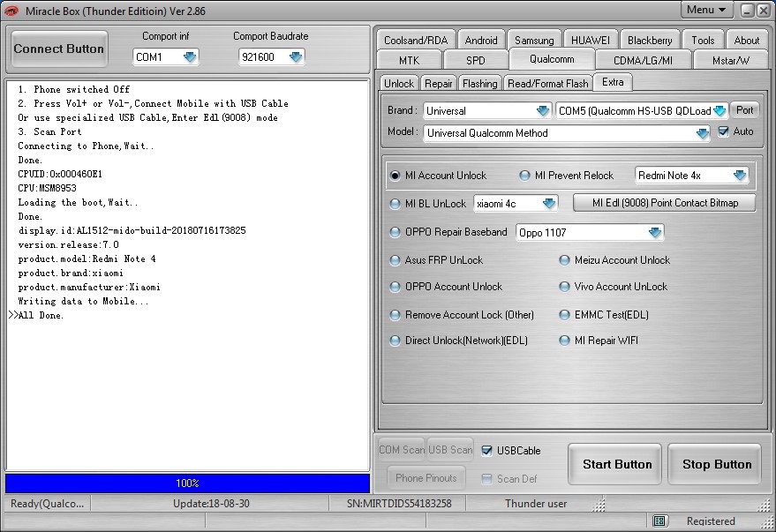This screenshot has width=776, height=532.
Task: Click the USB Scan button
Action: pyautogui.click(x=450, y=450)
